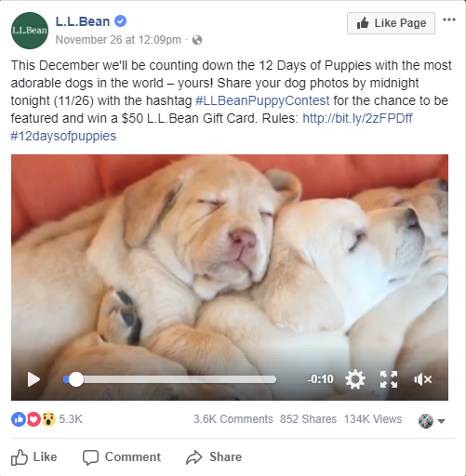Show the reactions list (5.3K)
Image resolution: width=466 pixels, height=476 pixels.
click(x=47, y=419)
